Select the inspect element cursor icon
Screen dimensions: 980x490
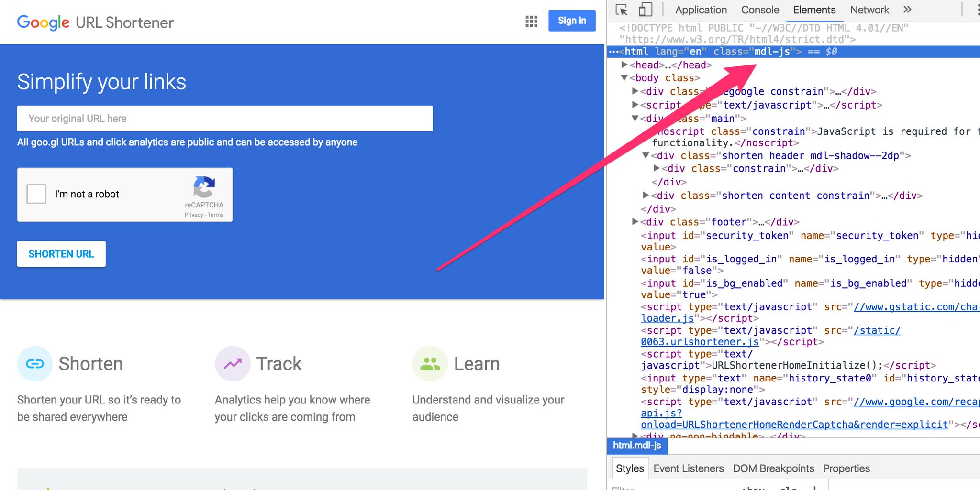click(622, 10)
